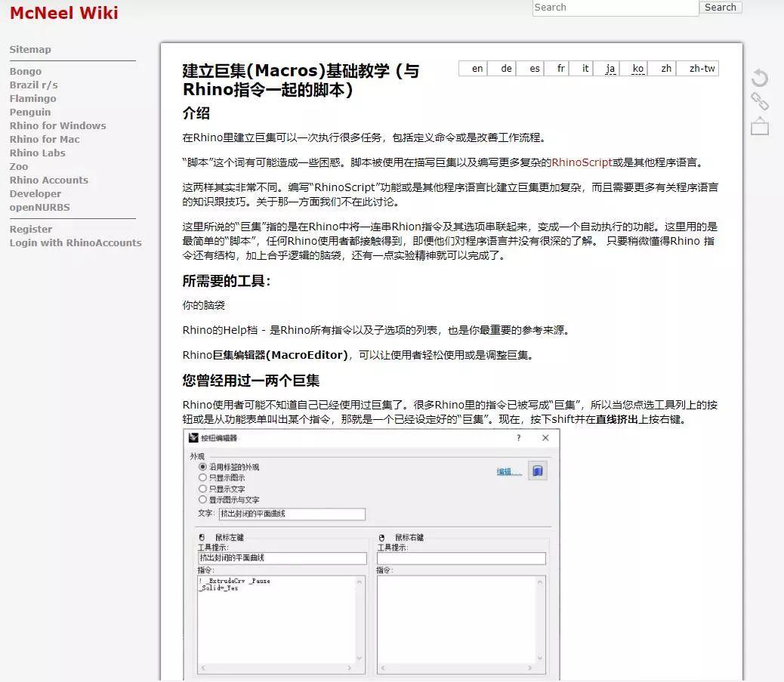Image resolution: width=784 pixels, height=682 pixels.
Task: Click the 你的脑袋 line
Action: pyautogui.click(x=203, y=305)
